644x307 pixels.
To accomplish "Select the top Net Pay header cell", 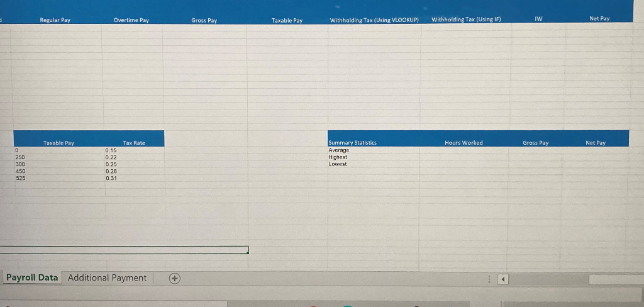I will coord(599,18).
